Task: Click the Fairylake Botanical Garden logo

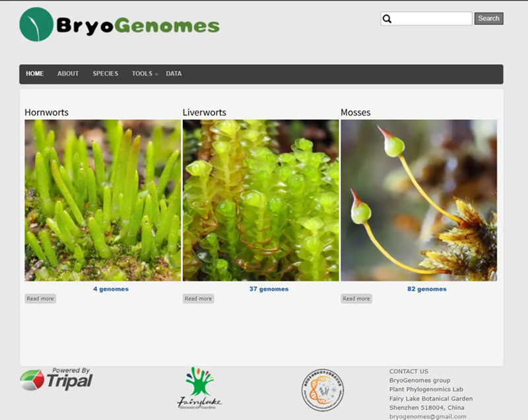Action: [199, 388]
